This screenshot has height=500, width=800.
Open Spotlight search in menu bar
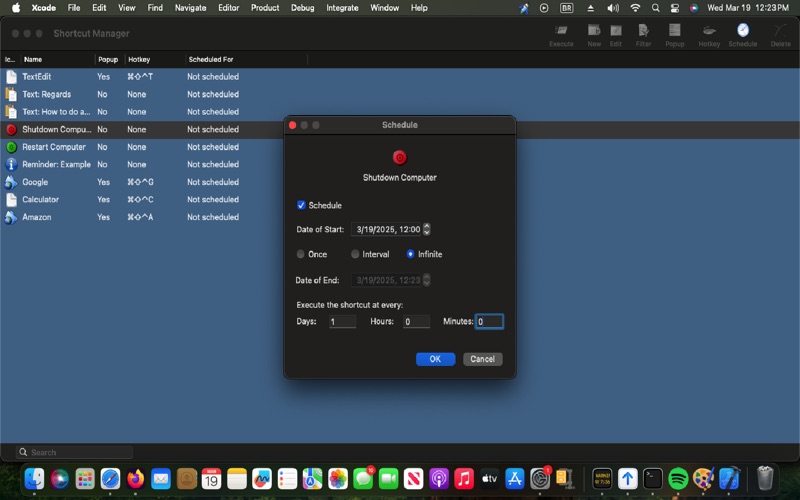click(656, 8)
